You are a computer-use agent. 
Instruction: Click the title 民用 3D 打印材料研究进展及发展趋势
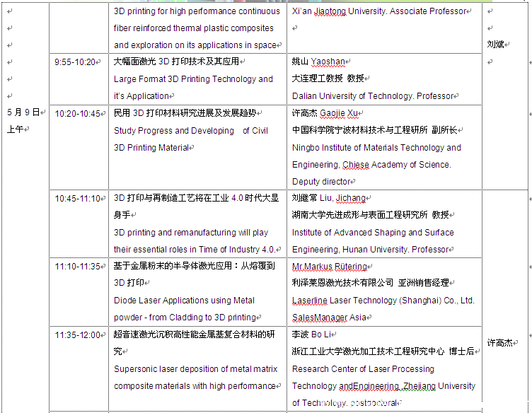185,113
